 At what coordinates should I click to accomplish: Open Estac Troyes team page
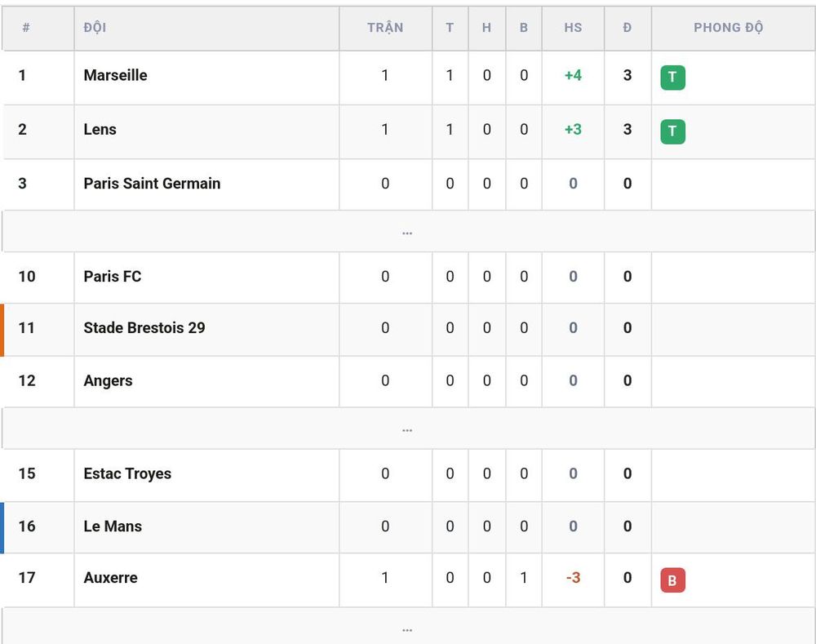click(x=127, y=473)
